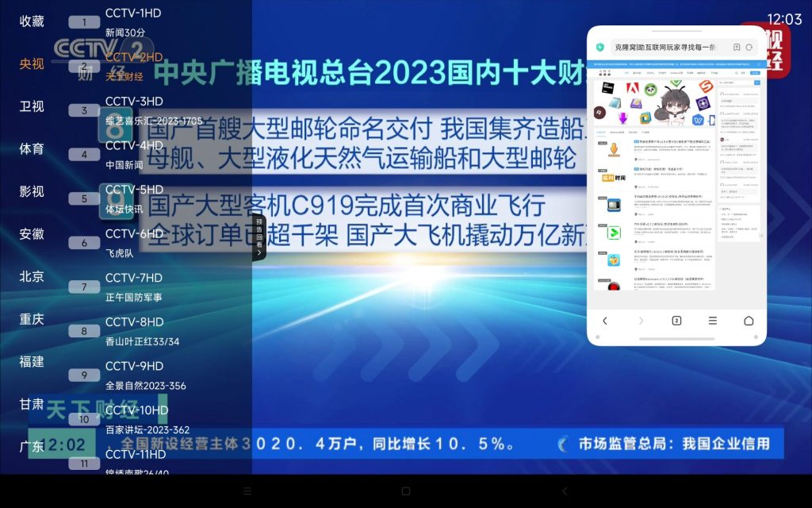Viewport: 812px width, 508px height.
Task: Tap the home icon in the floating browser
Action: (x=749, y=321)
